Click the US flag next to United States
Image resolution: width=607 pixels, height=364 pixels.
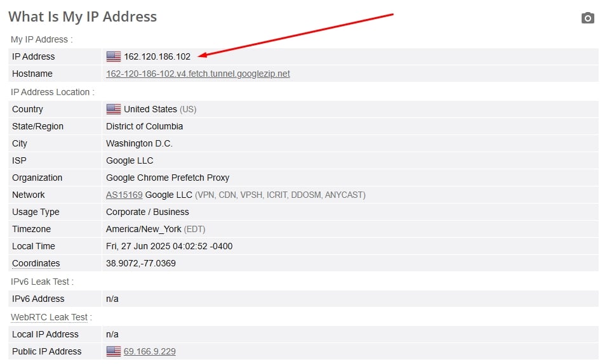[114, 109]
